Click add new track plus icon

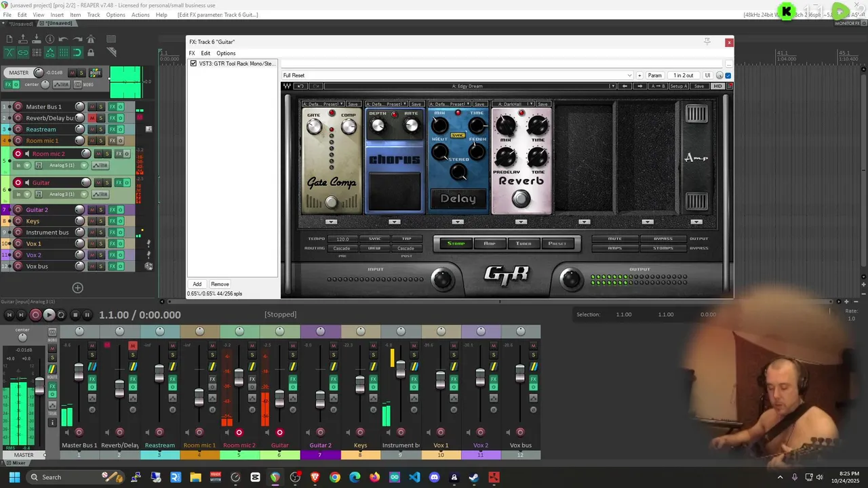77,288
